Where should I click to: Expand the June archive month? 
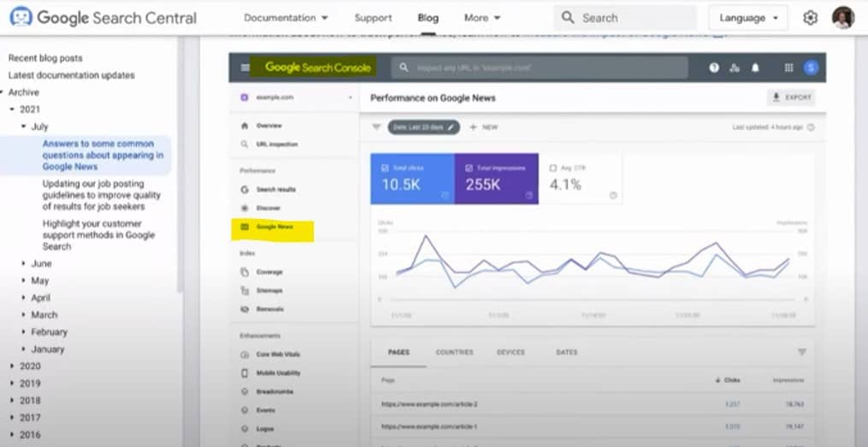23,263
